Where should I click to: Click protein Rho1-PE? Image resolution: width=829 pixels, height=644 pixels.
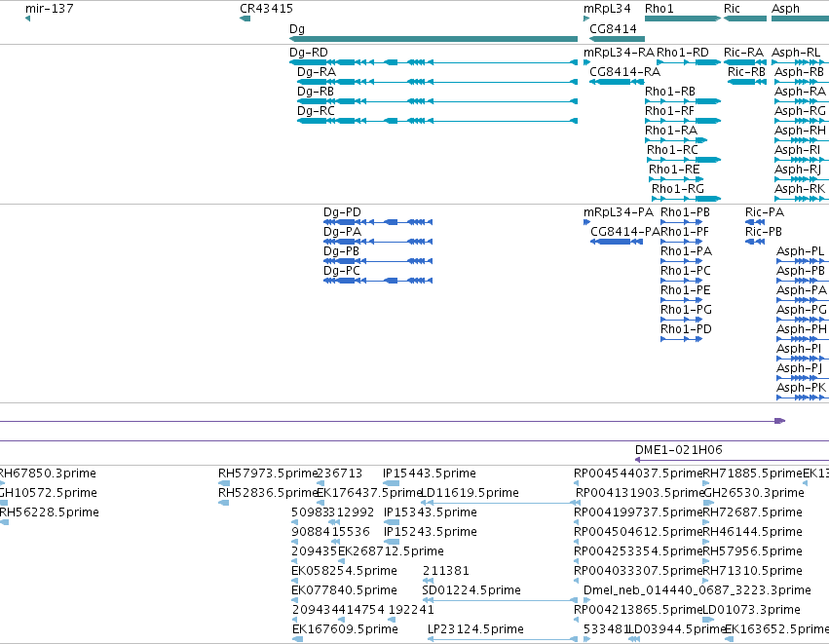tap(682, 300)
